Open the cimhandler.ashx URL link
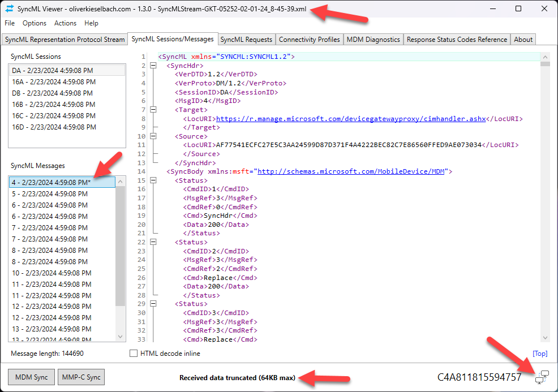The image size is (558, 392). [349, 119]
